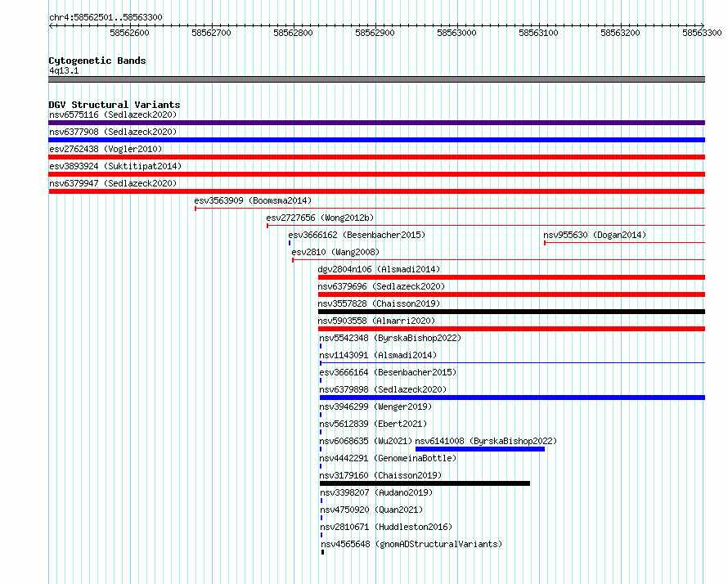Click the blue nsv3946299 insertion marker
728x584 pixels.
tap(321, 415)
